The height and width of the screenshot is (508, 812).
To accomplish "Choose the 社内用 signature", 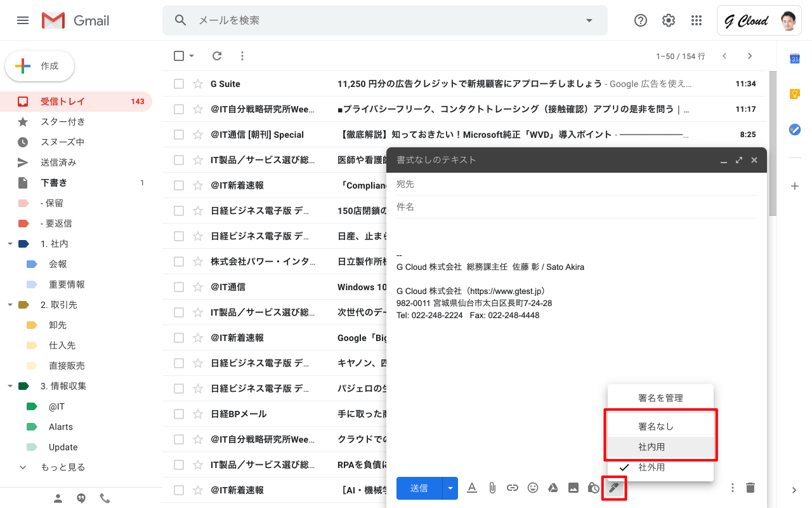I will pos(660,447).
